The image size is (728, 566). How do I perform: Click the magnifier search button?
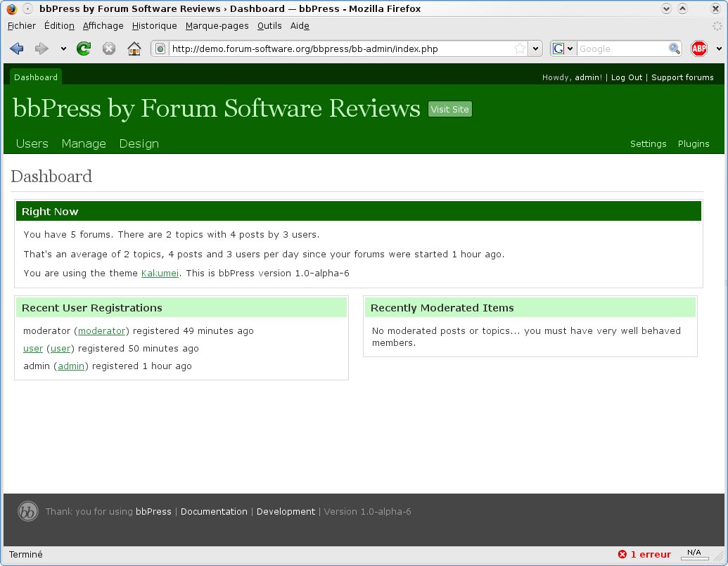(x=674, y=49)
